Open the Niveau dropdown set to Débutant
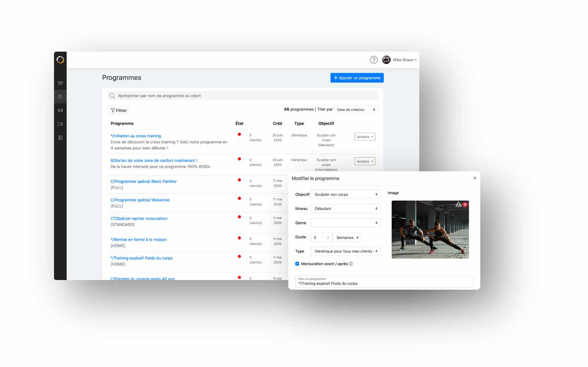 pos(345,208)
